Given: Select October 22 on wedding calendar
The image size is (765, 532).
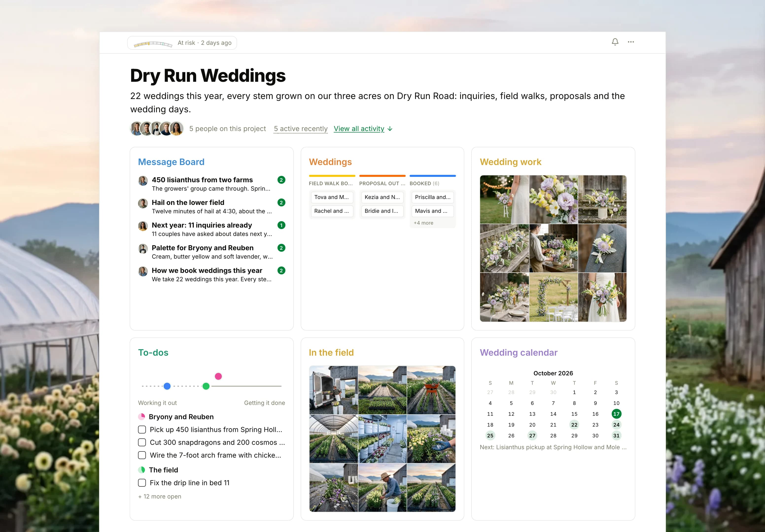Looking at the screenshot, I should pos(574,425).
